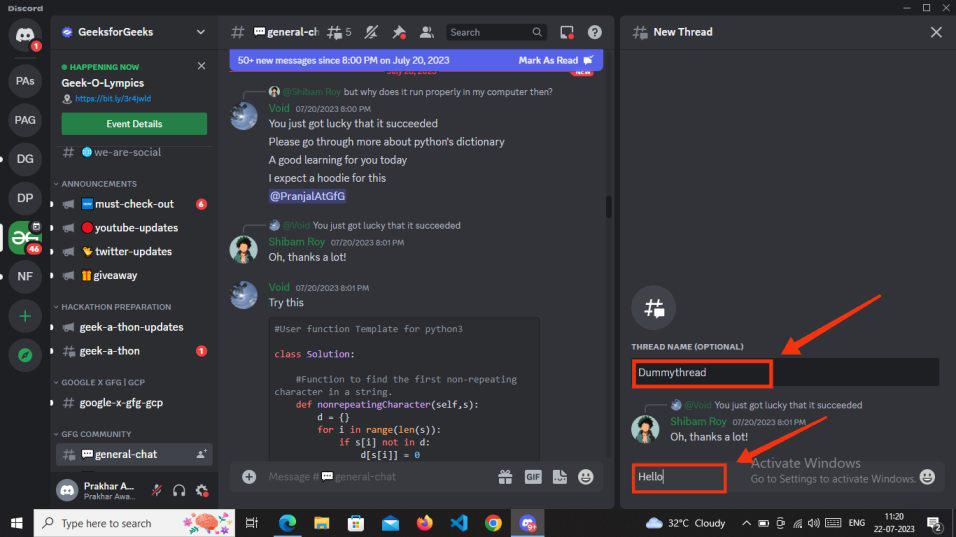Click thread starter message field with Hello
Image resolution: width=956 pixels, height=537 pixels.
[774, 477]
